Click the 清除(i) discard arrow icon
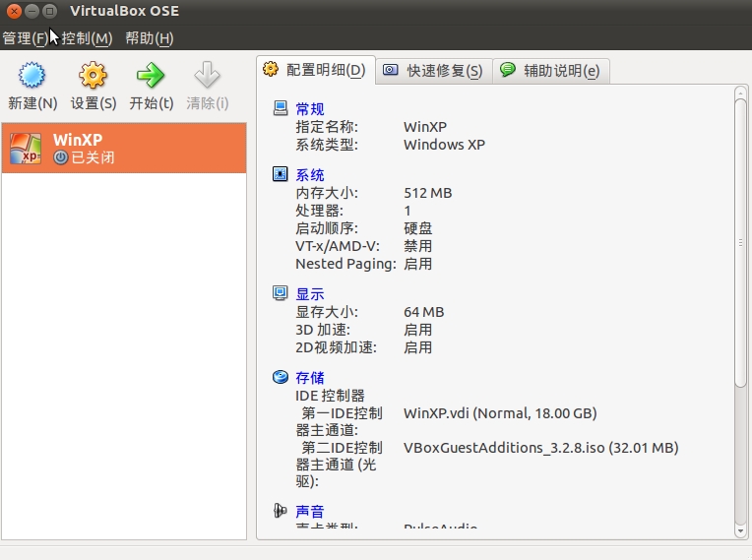The height and width of the screenshot is (560, 752). pyautogui.click(x=207, y=75)
